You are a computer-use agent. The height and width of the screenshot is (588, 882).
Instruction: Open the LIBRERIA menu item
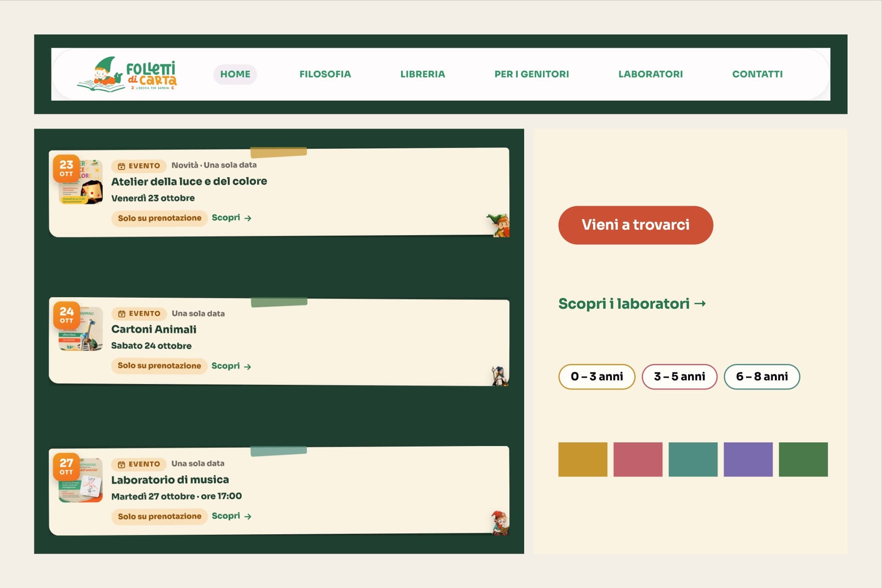pos(423,74)
